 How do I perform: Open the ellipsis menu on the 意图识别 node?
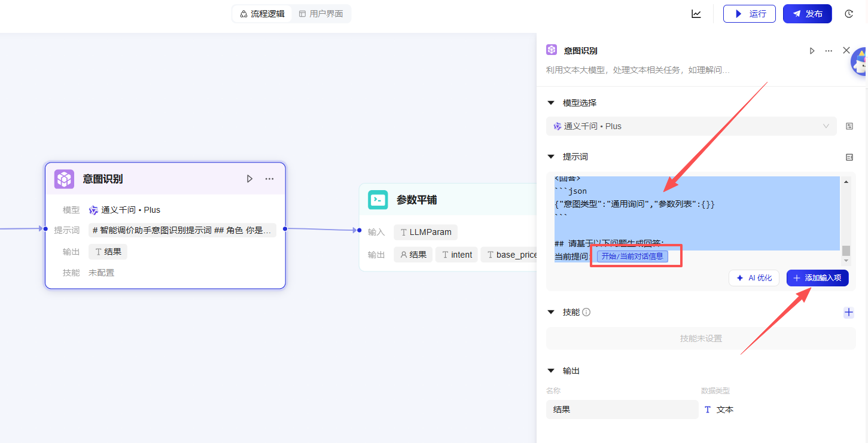[x=269, y=178]
